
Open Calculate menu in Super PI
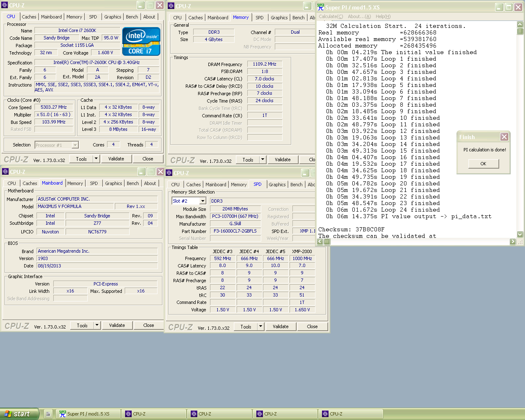(x=331, y=16)
